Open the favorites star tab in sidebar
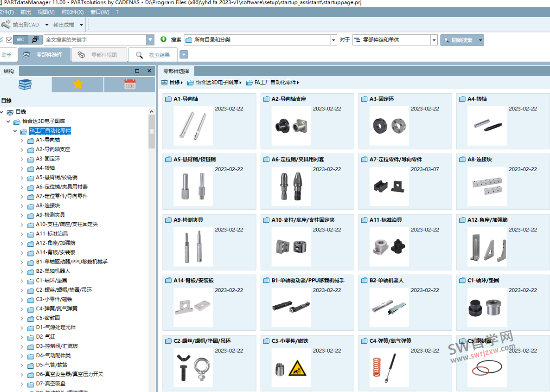The height and width of the screenshot is (392, 550). [78, 84]
